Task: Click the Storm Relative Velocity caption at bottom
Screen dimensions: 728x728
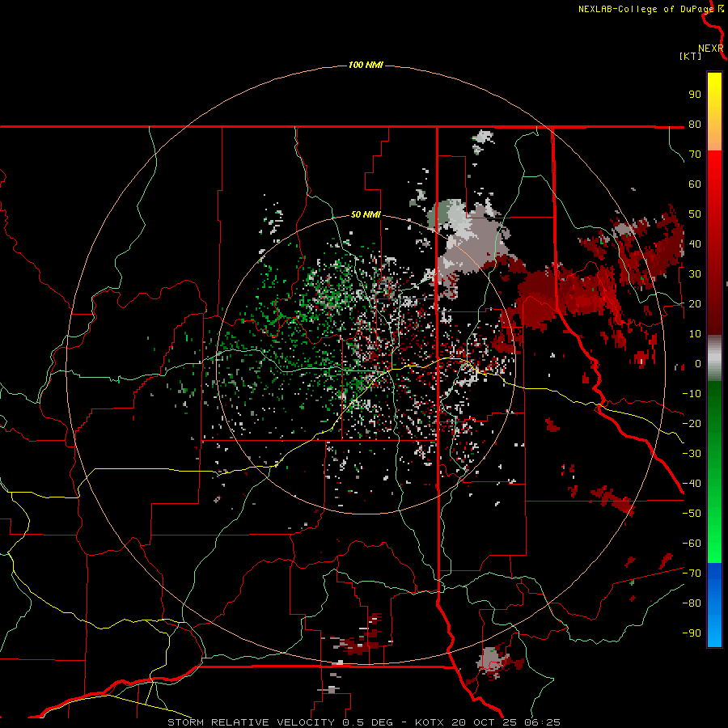Action: [x=363, y=722]
